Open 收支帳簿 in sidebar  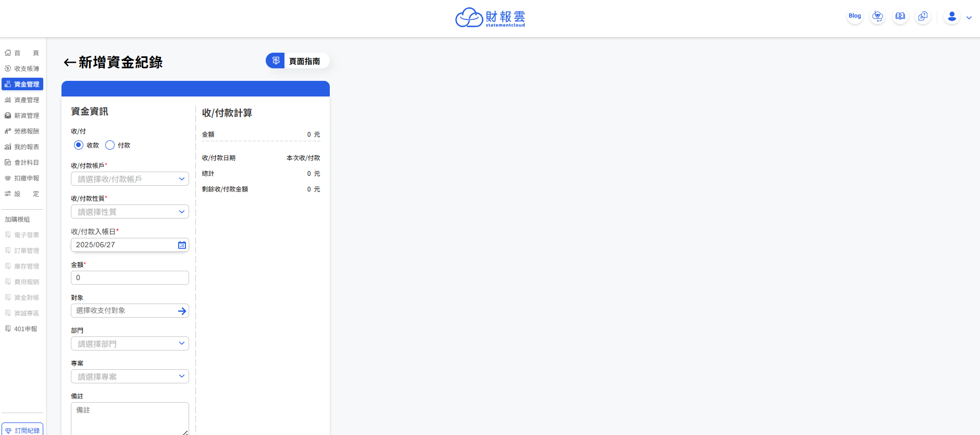click(22, 69)
